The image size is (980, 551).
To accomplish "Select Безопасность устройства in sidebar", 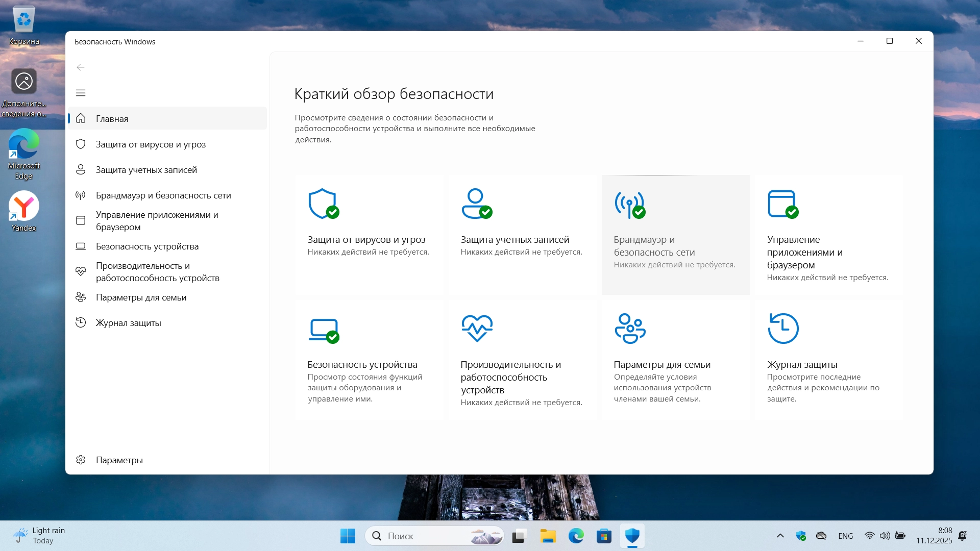I will tap(147, 246).
